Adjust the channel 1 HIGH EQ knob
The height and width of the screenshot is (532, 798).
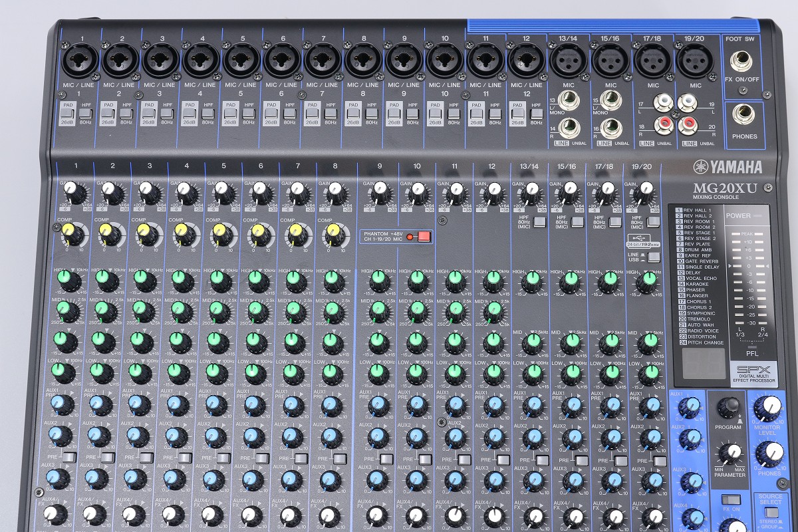pyautogui.click(x=68, y=279)
